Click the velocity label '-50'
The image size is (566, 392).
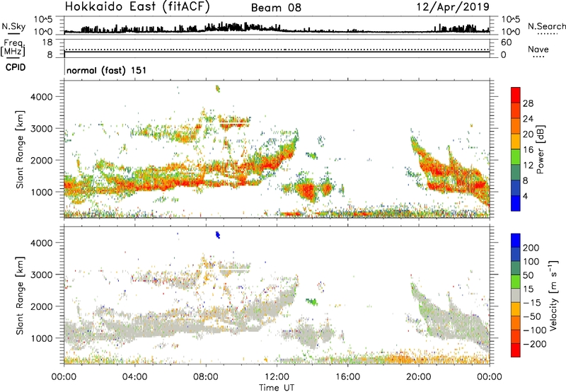pyautogui.click(x=531, y=316)
